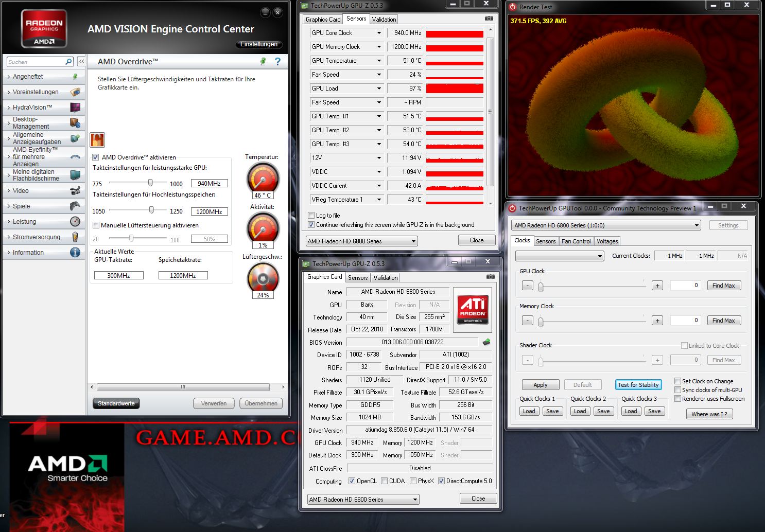Click camera screenshot icon in GPU-Z Sensors window

489,19
